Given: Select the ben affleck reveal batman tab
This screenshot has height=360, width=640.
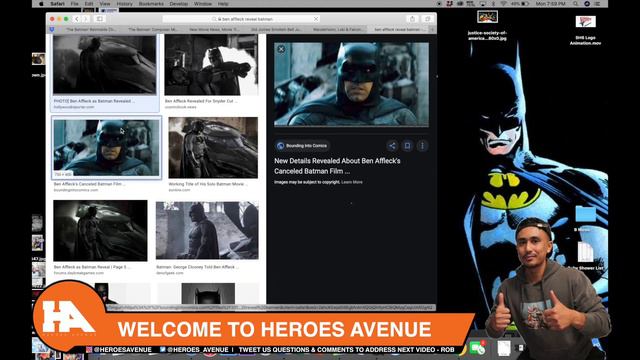Looking at the screenshot, I should click(x=397, y=29).
